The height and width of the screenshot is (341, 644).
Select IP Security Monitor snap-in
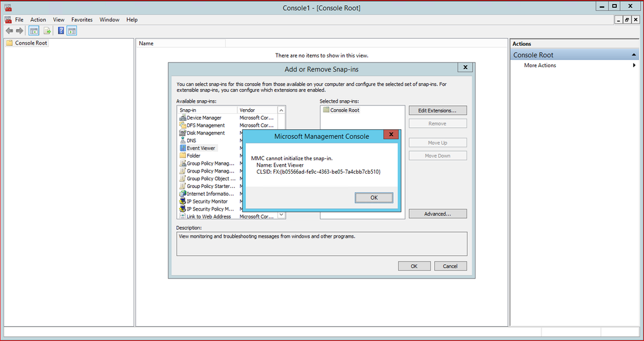pyautogui.click(x=207, y=201)
